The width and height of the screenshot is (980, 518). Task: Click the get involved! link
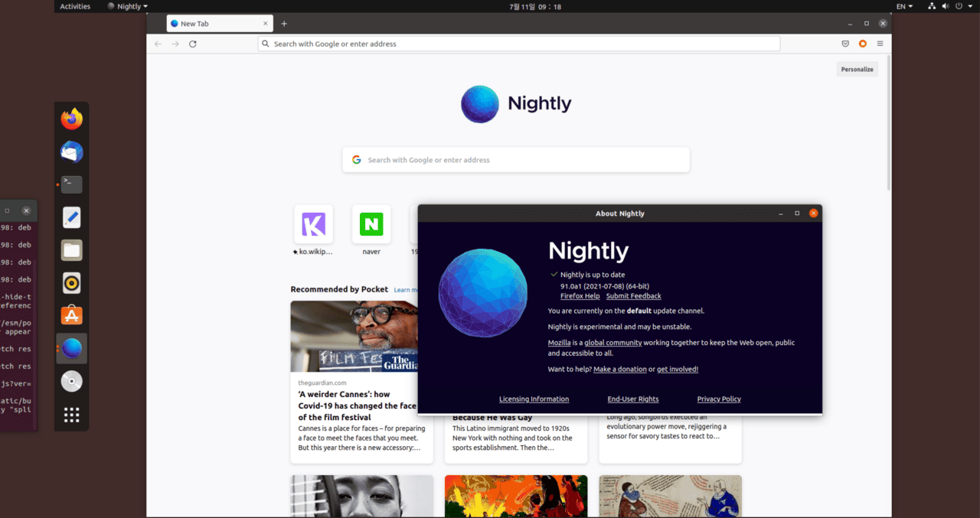[x=678, y=370]
